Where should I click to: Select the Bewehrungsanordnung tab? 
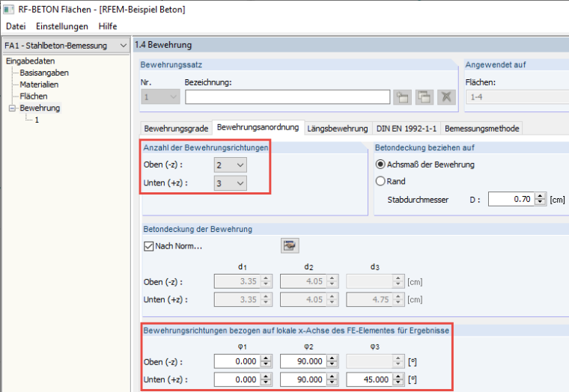[x=258, y=127]
